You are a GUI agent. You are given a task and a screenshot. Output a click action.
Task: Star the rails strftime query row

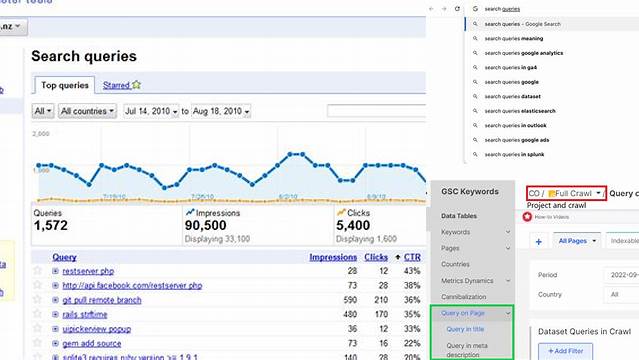[x=37, y=314]
